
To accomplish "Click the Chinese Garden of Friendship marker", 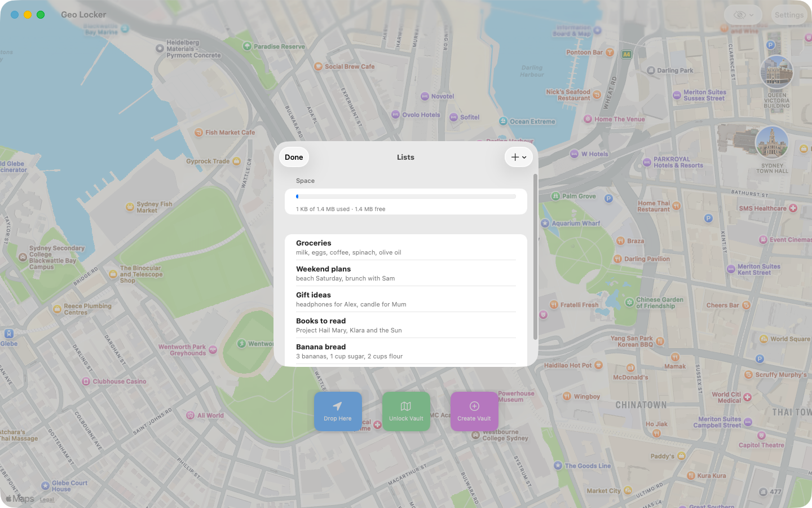I will click(x=629, y=303).
